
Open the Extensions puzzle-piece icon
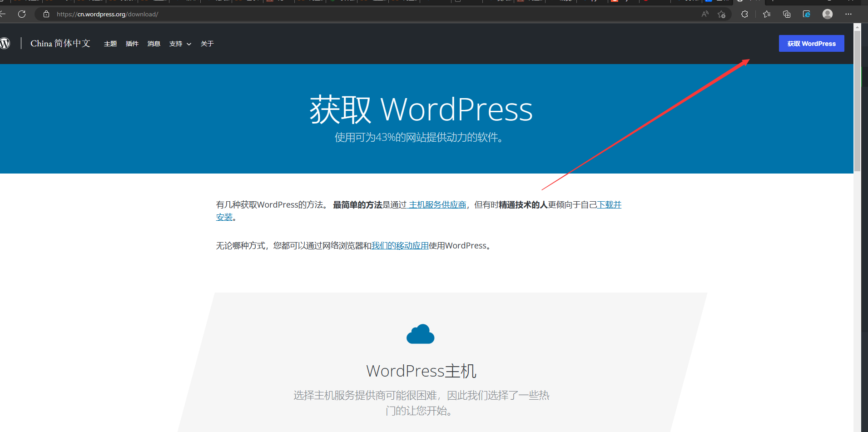point(744,14)
